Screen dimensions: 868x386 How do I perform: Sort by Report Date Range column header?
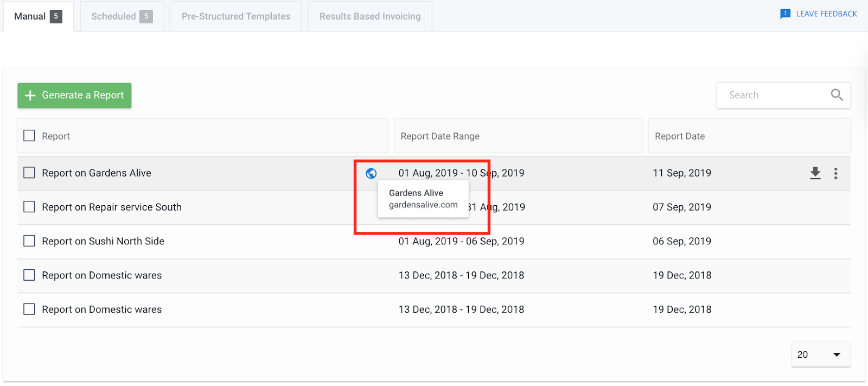440,136
